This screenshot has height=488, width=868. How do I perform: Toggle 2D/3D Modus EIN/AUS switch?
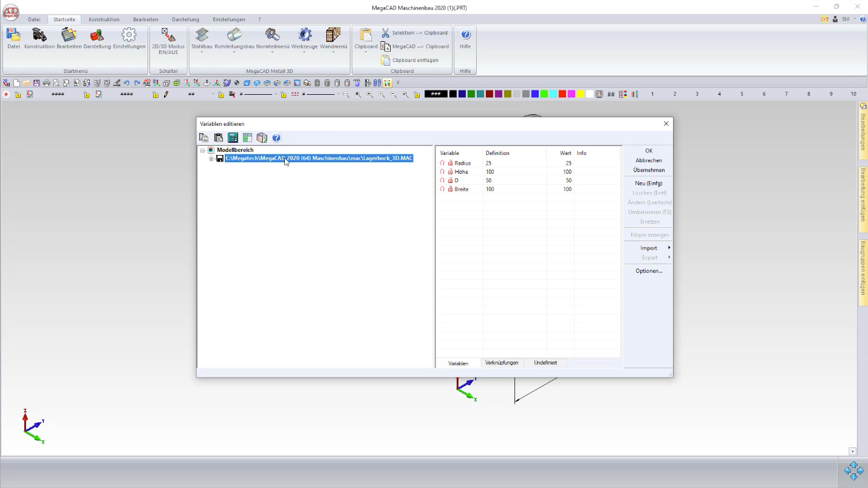point(168,35)
